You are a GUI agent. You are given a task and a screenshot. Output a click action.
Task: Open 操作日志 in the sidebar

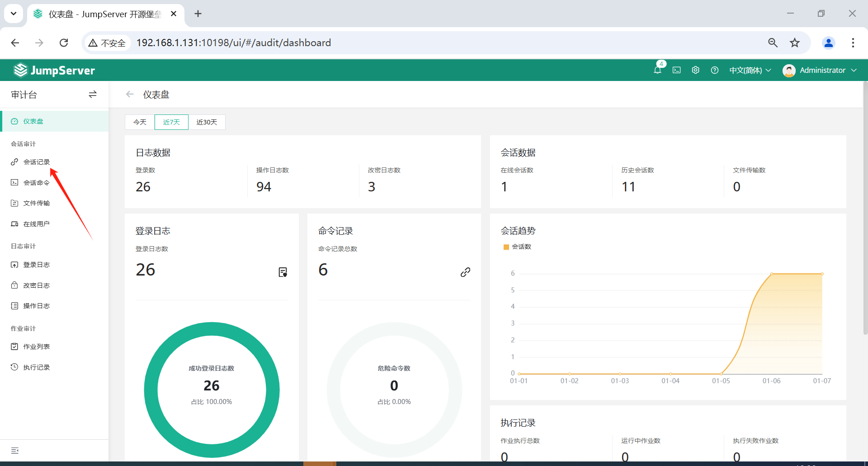[54, 306]
